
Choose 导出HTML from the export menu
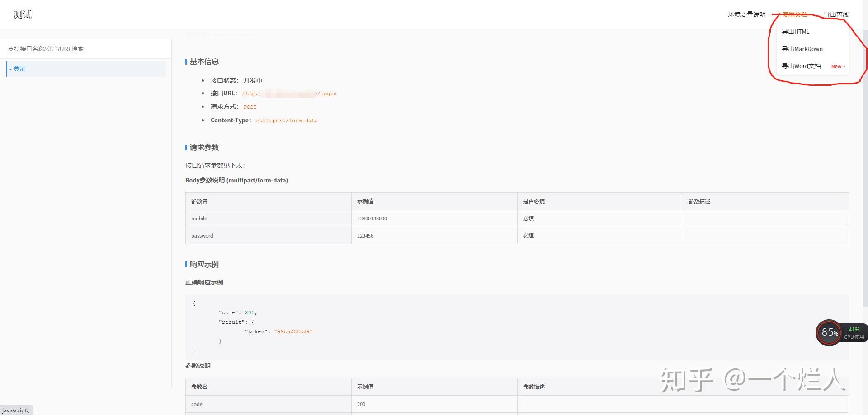(x=795, y=32)
